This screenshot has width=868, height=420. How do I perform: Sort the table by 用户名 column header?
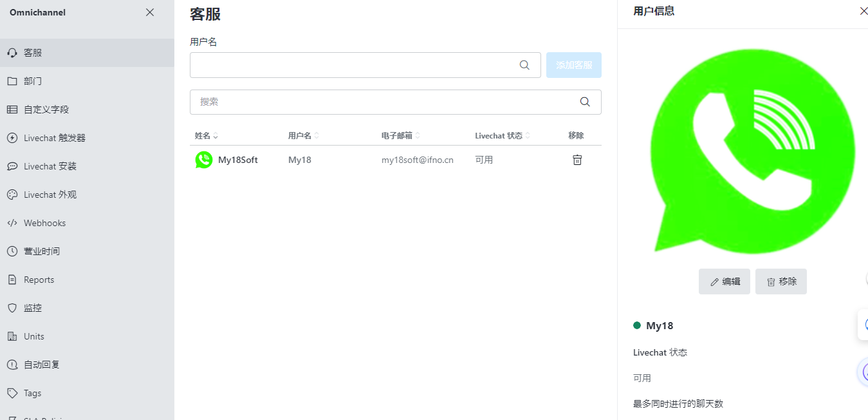[x=304, y=136]
